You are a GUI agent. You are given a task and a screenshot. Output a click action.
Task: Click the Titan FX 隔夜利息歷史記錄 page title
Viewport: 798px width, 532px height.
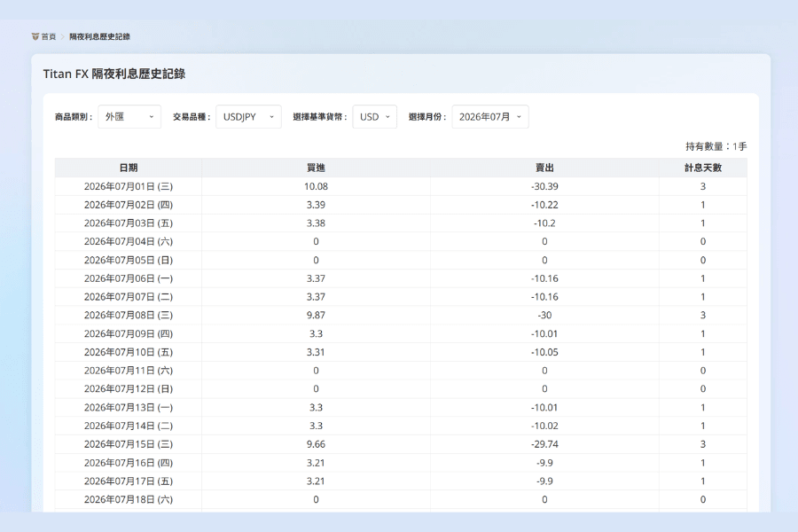coord(114,74)
